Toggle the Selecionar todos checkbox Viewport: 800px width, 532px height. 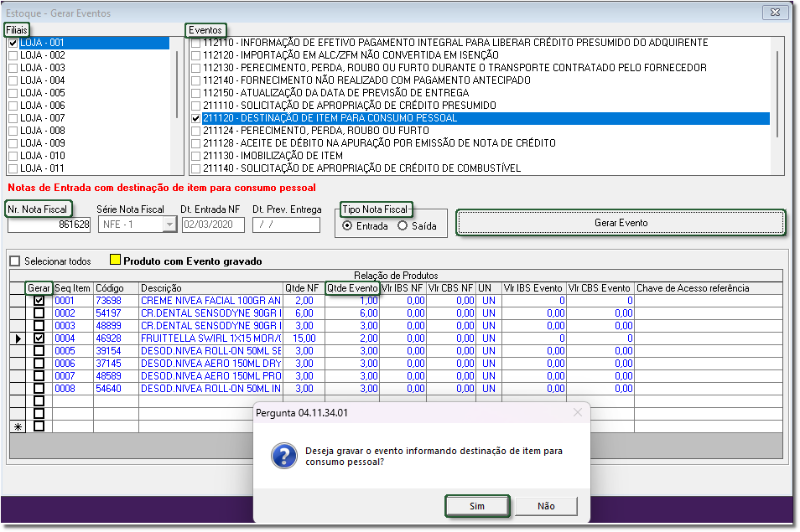tap(15, 261)
